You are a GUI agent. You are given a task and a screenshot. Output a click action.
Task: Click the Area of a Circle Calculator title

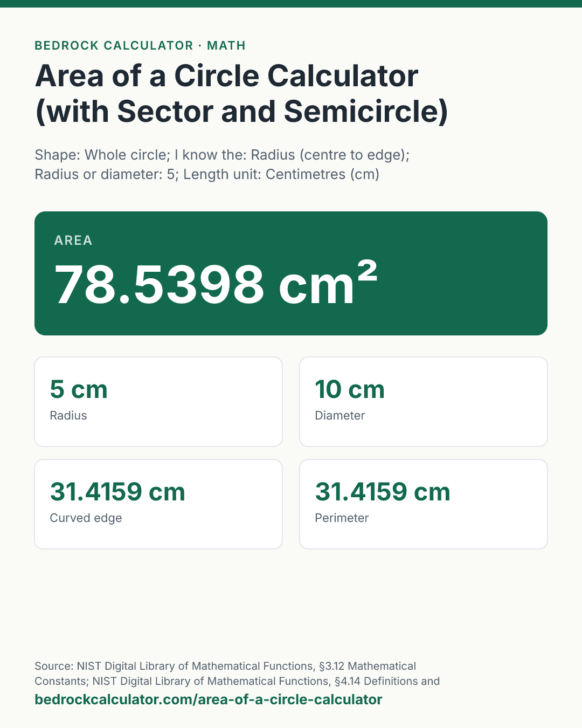pyautogui.click(x=241, y=93)
